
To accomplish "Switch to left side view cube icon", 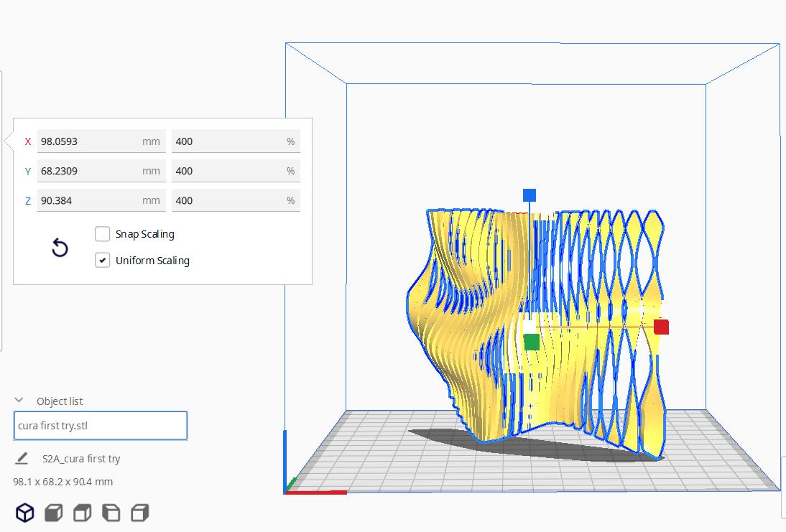I will point(111,513).
